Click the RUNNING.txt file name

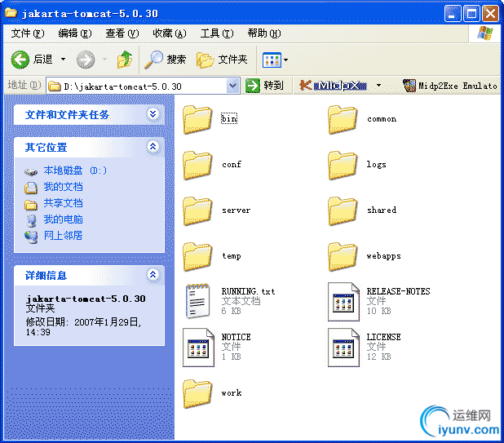point(248,291)
